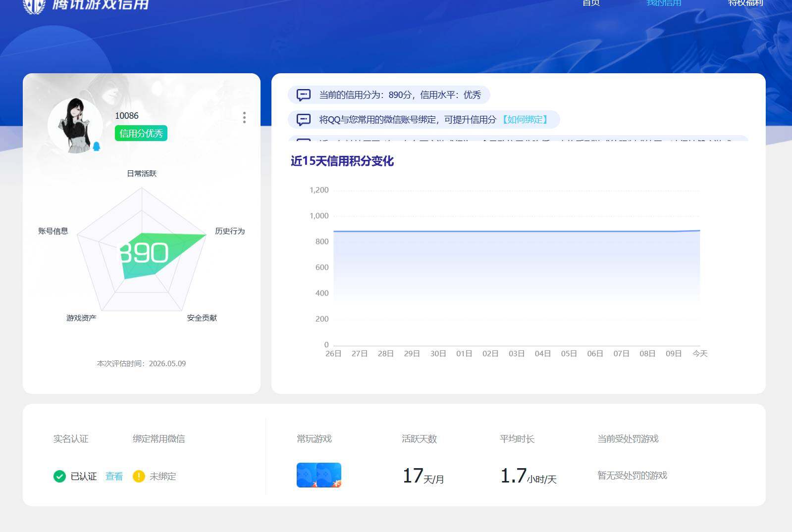Screen dimensions: 792x532
Task: Open the three-dot more options menu
Action: coord(244,117)
